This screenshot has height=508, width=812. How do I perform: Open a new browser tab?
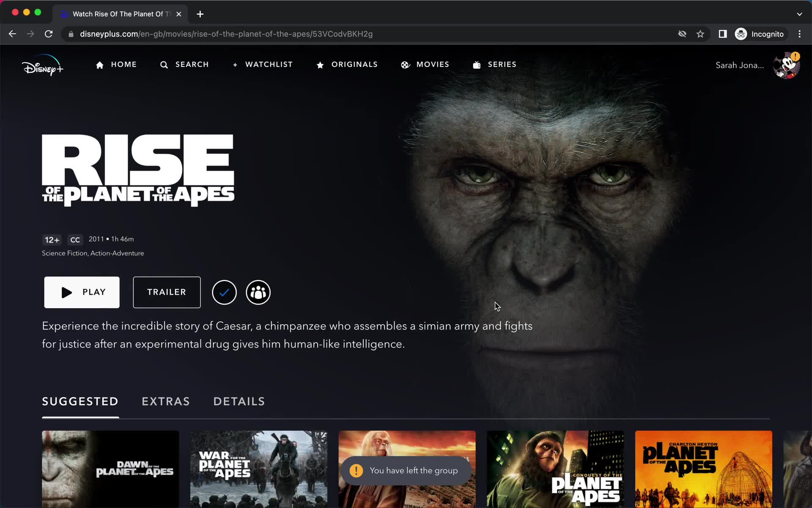200,14
